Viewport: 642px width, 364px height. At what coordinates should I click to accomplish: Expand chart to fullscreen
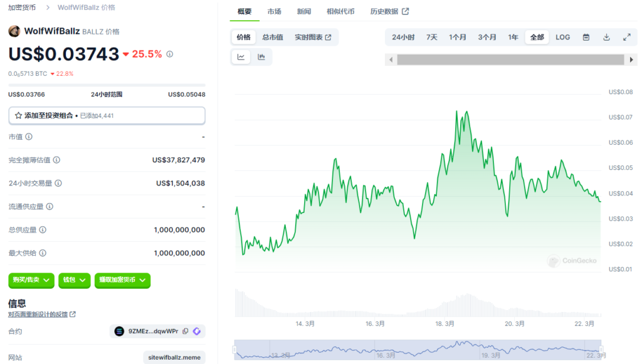(626, 38)
